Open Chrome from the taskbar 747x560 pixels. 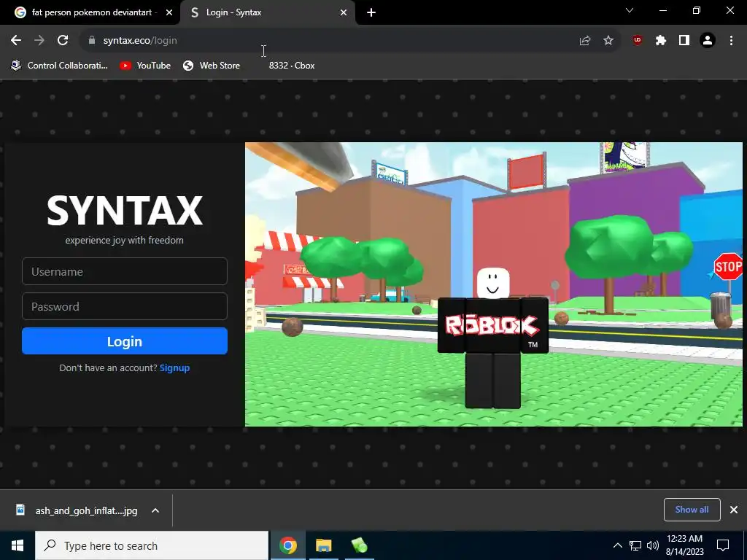click(x=287, y=545)
